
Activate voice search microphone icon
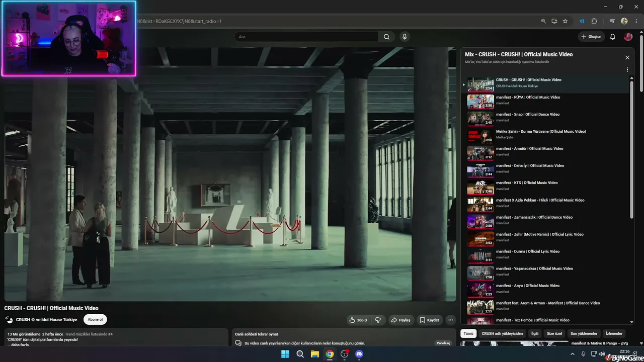tap(405, 37)
